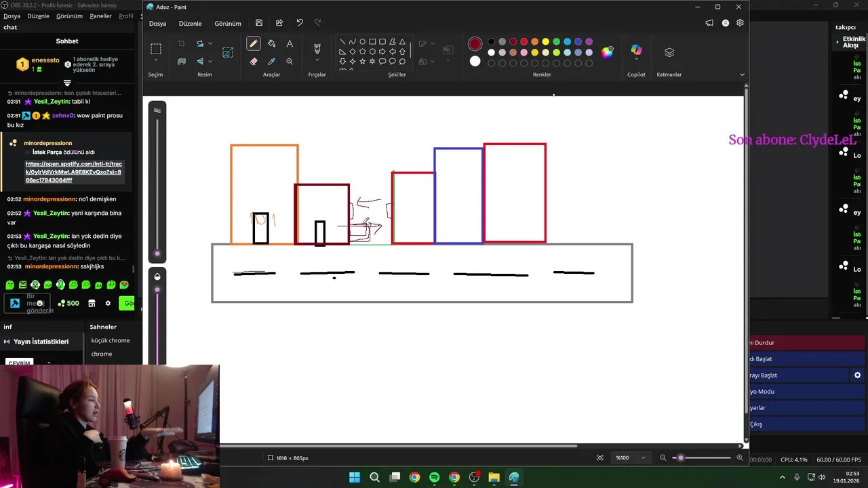Open the Spotify track link in chat
The width and height of the screenshot is (868, 488).
73,172
